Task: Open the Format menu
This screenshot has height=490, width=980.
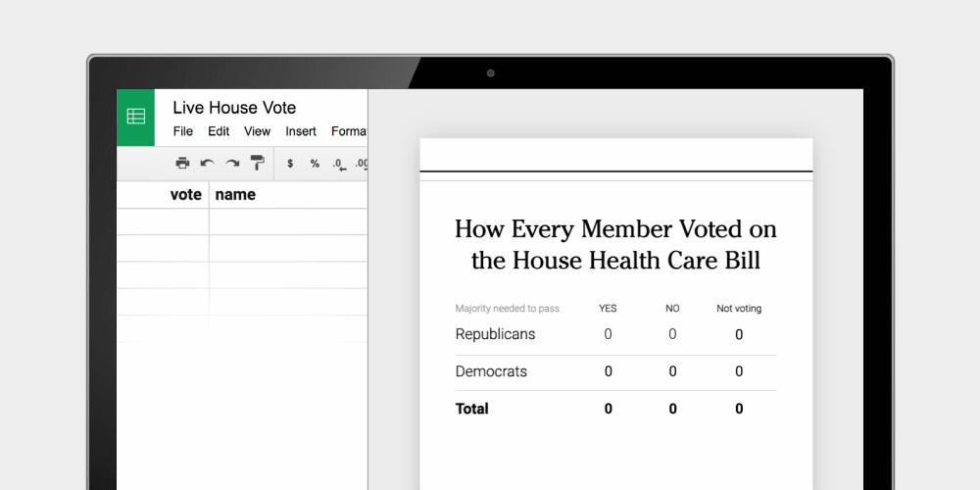Action: coord(350,131)
